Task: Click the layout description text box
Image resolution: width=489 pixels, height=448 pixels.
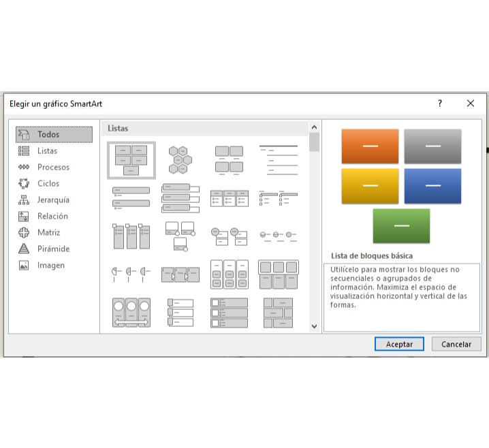Action: [x=401, y=297]
